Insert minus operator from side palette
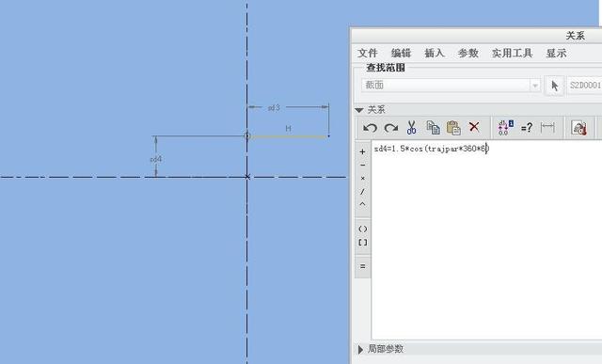This screenshot has height=364, width=602. [362, 166]
